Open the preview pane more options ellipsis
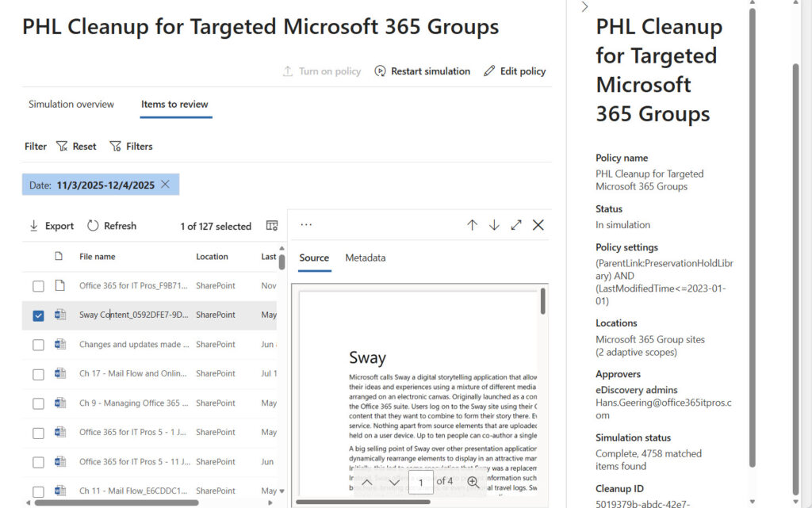This screenshot has height=508, width=812. [x=306, y=225]
